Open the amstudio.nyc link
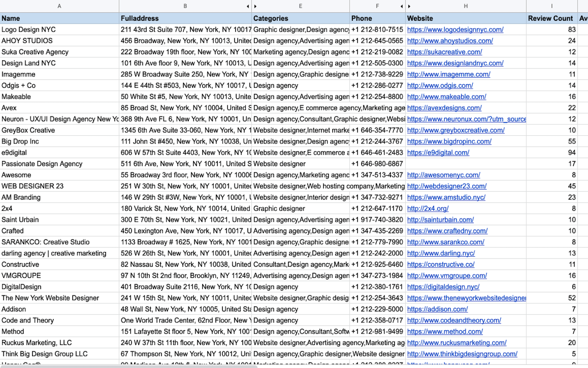This screenshot has height=368, width=588. (446, 197)
